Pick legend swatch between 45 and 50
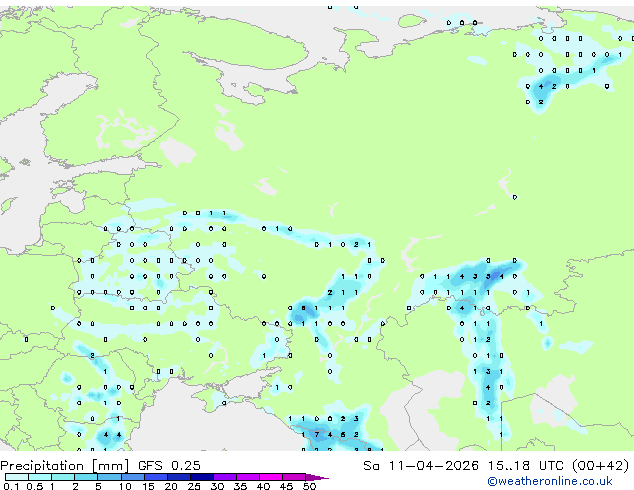Screen dimensions: 634x490 coord(294,477)
